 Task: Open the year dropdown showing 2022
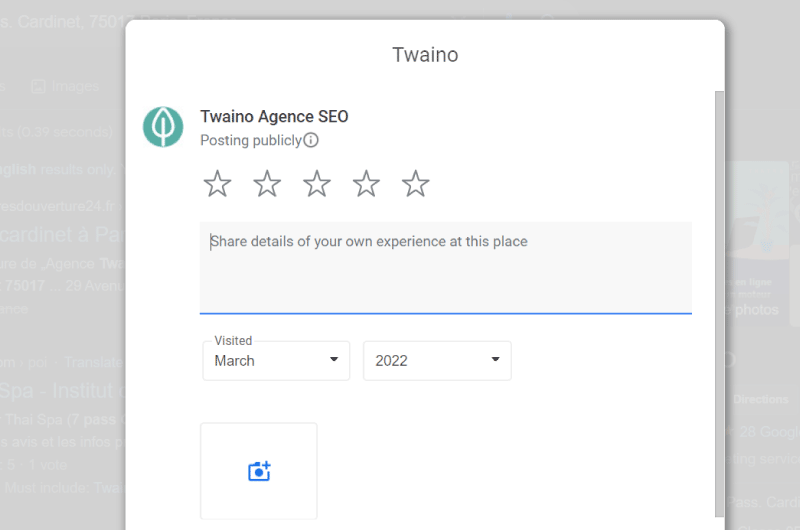437,361
